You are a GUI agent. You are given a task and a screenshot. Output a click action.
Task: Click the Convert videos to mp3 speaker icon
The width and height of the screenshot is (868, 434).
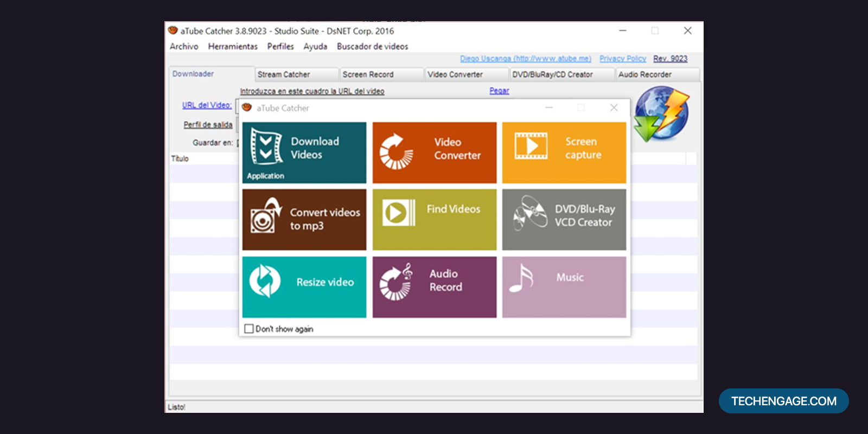tap(266, 215)
